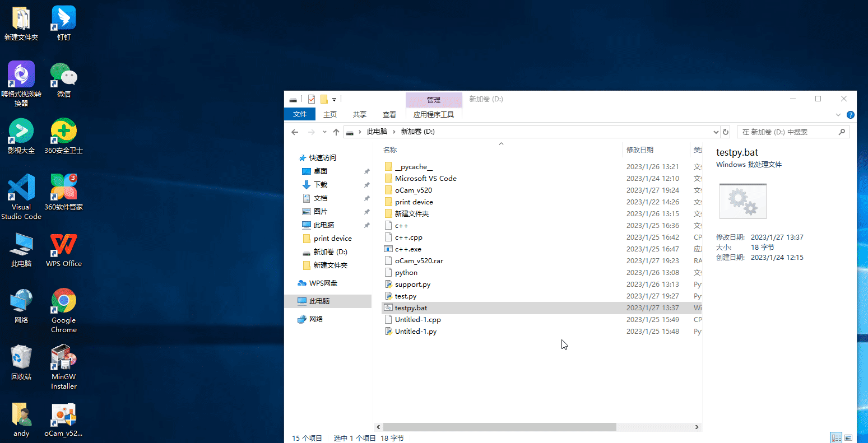Select the Untitled-1.cpp file
This screenshot has height=443, width=868.
[x=417, y=320]
